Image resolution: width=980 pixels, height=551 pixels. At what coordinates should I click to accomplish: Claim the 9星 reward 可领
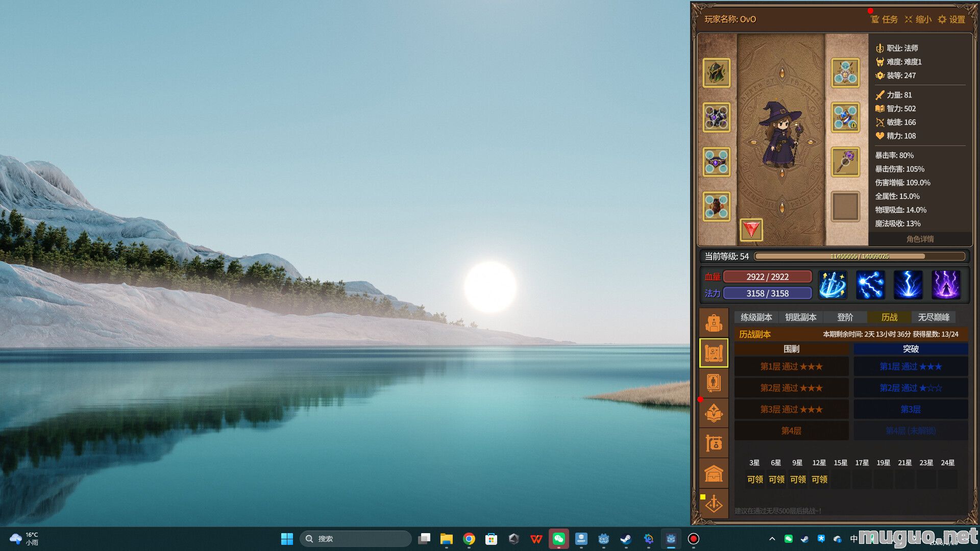[798, 480]
